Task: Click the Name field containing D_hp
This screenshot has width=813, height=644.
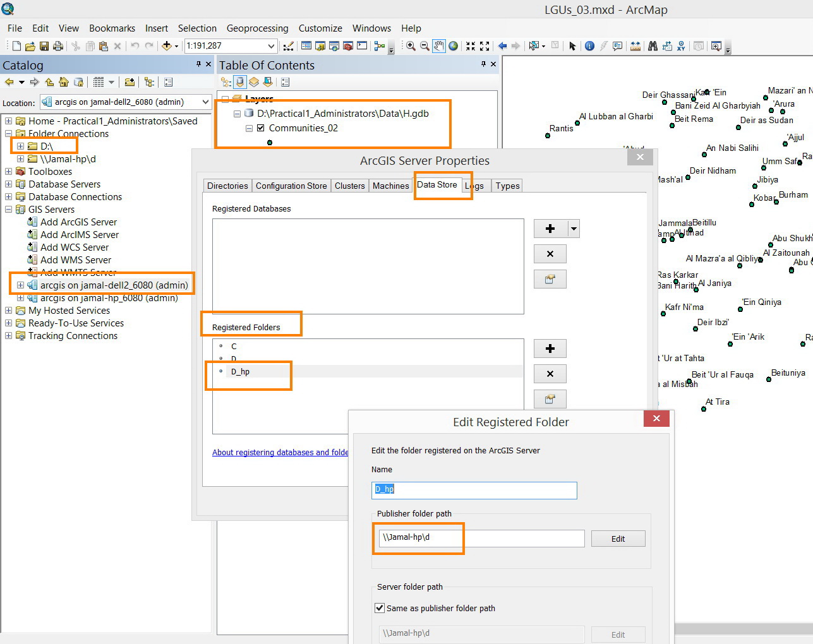Action: [474, 490]
